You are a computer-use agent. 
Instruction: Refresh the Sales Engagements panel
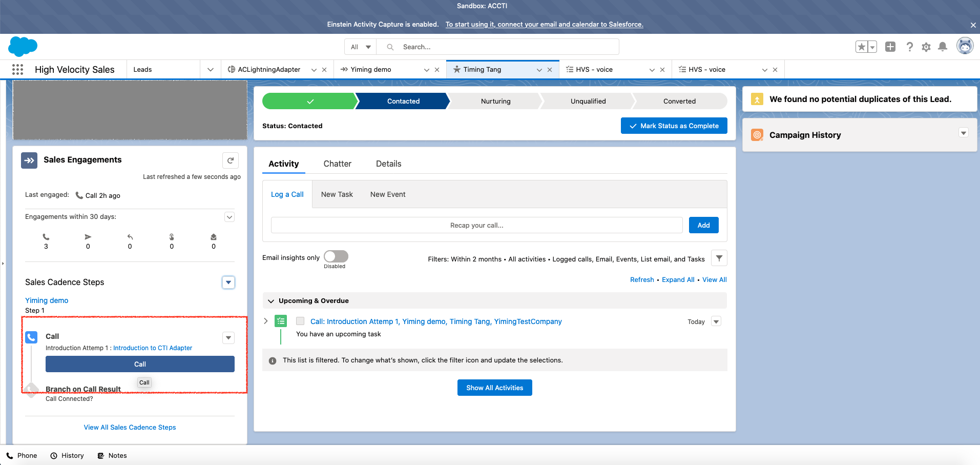click(231, 160)
